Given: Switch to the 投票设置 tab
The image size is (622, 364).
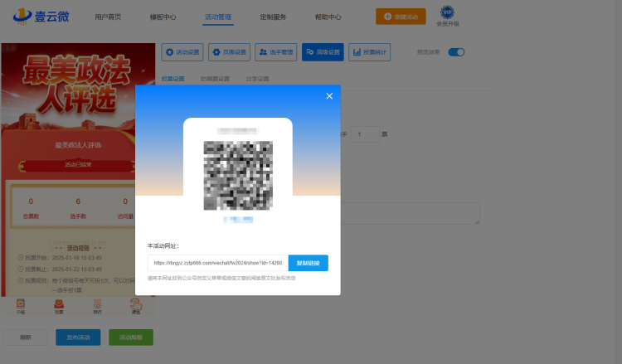Looking at the screenshot, I should (x=173, y=79).
